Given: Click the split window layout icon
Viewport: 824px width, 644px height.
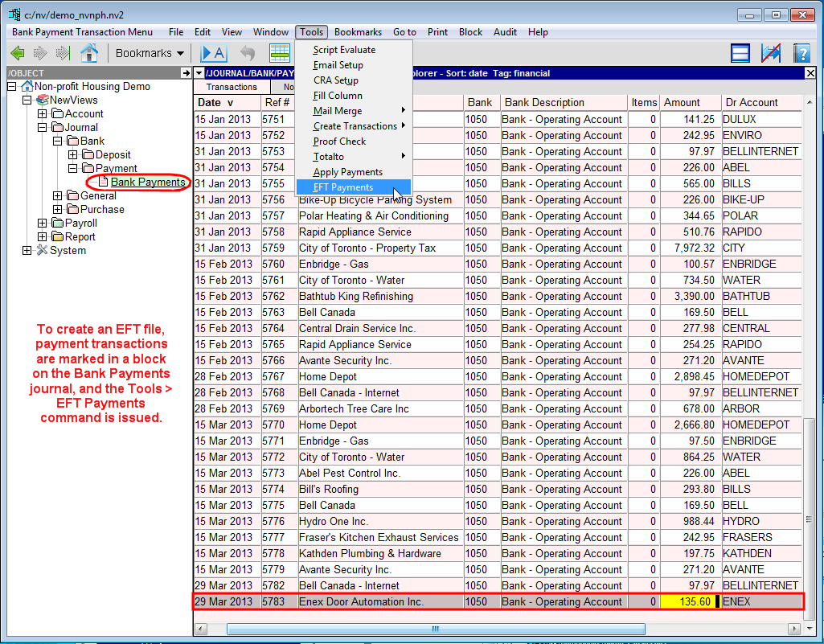Looking at the screenshot, I should pos(740,53).
